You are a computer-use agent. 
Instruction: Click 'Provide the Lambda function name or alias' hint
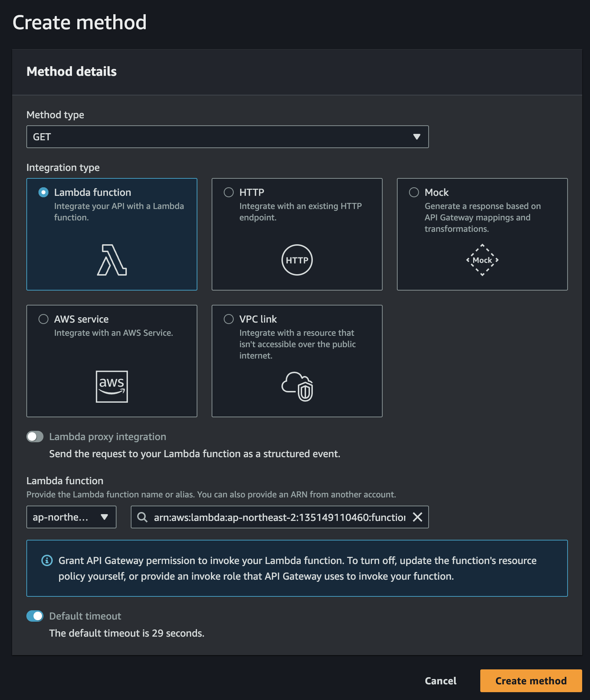pyautogui.click(x=110, y=495)
